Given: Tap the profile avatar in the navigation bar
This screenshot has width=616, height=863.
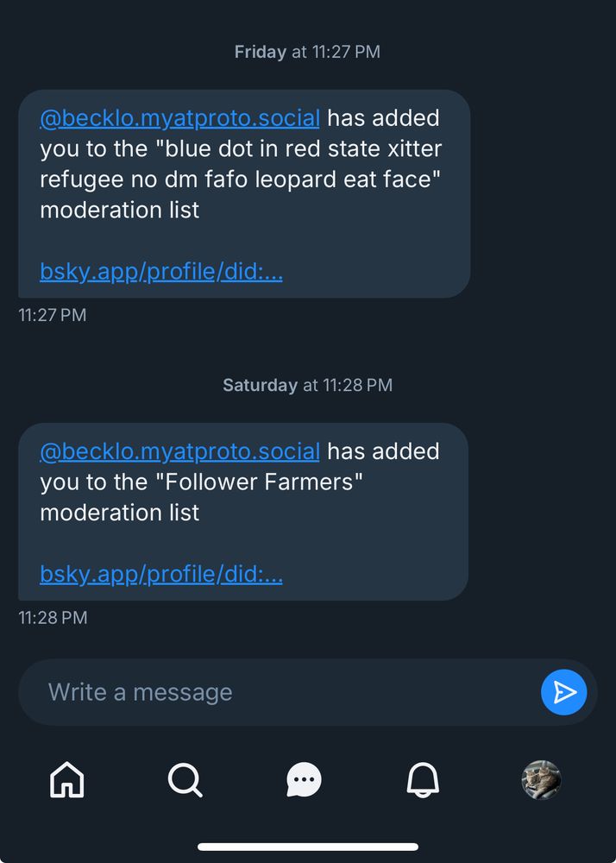Looking at the screenshot, I should tap(541, 779).
